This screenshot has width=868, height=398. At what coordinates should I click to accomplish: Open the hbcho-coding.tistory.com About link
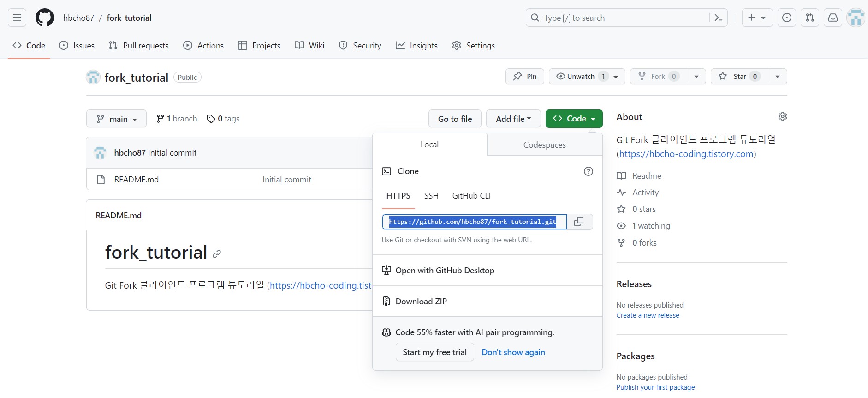coord(686,154)
